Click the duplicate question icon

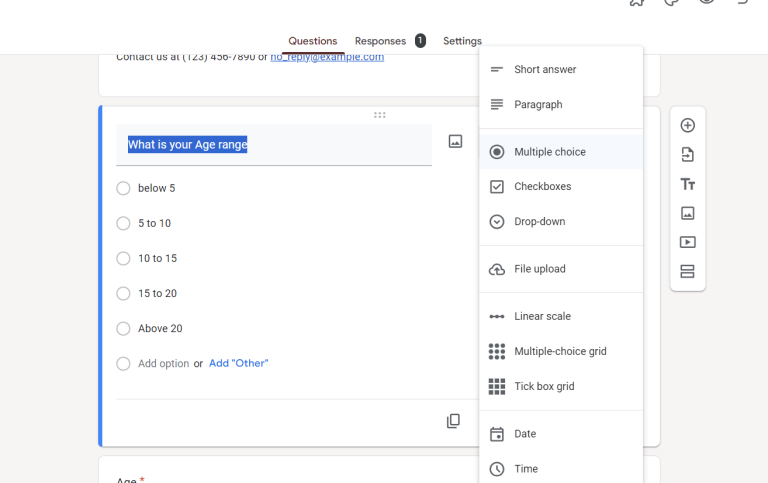point(453,421)
